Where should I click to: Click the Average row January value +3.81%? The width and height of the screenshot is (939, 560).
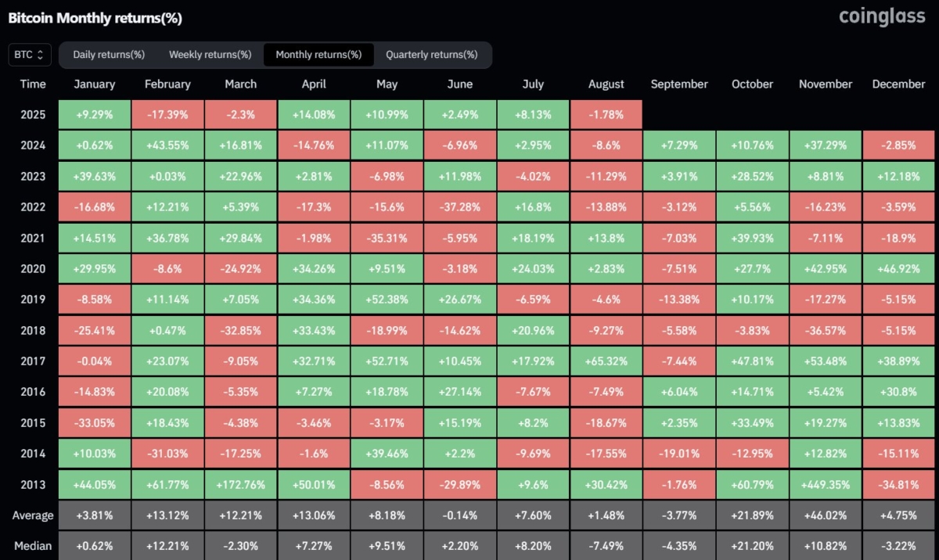click(x=94, y=515)
